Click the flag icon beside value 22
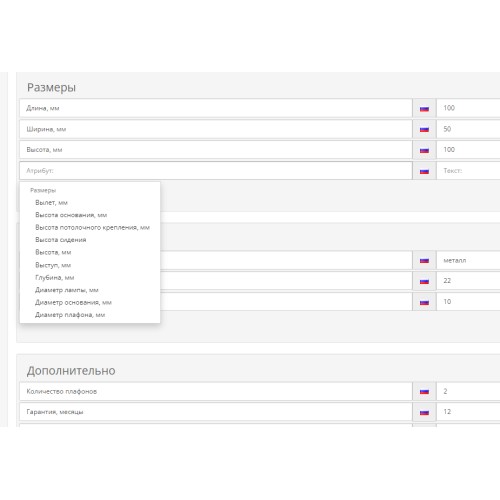The height and width of the screenshot is (500, 500). pos(424,281)
